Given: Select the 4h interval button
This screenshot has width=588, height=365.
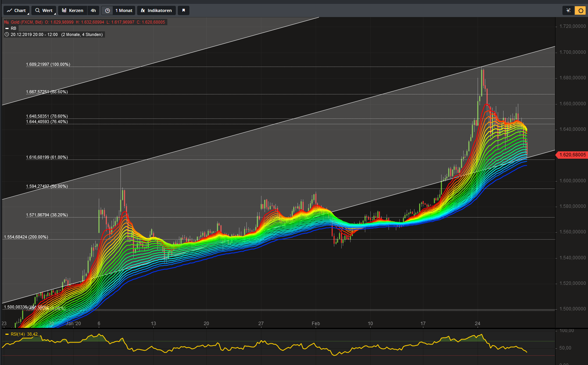Looking at the screenshot, I should click(93, 10).
